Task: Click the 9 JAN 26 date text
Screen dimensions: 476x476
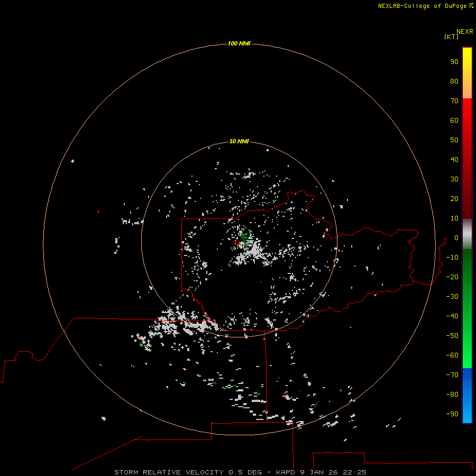Action: 319,472
